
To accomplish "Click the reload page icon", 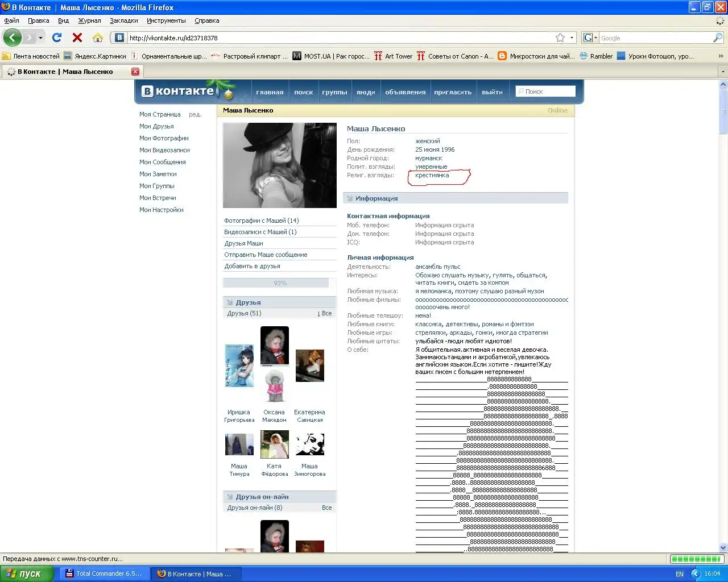I will coord(56,38).
